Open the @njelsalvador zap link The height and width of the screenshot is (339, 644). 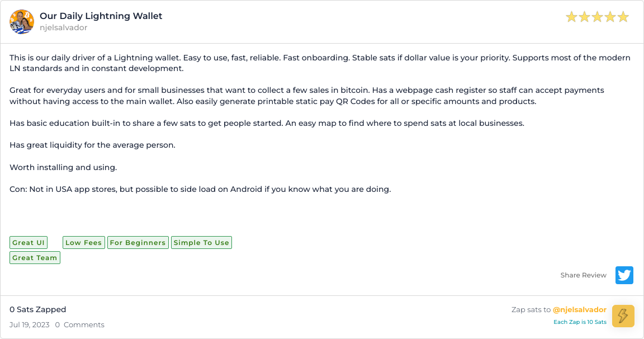[579, 309]
